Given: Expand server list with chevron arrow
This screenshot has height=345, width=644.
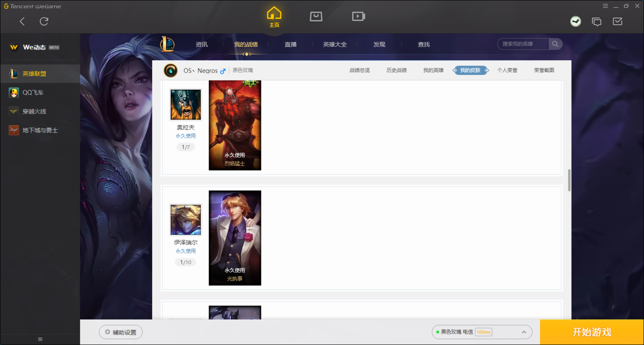Looking at the screenshot, I should (524, 332).
